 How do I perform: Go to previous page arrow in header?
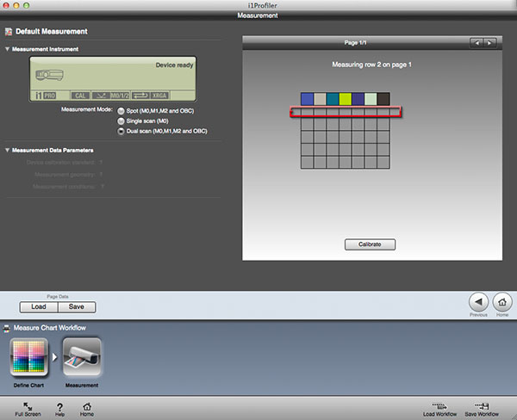[477, 43]
